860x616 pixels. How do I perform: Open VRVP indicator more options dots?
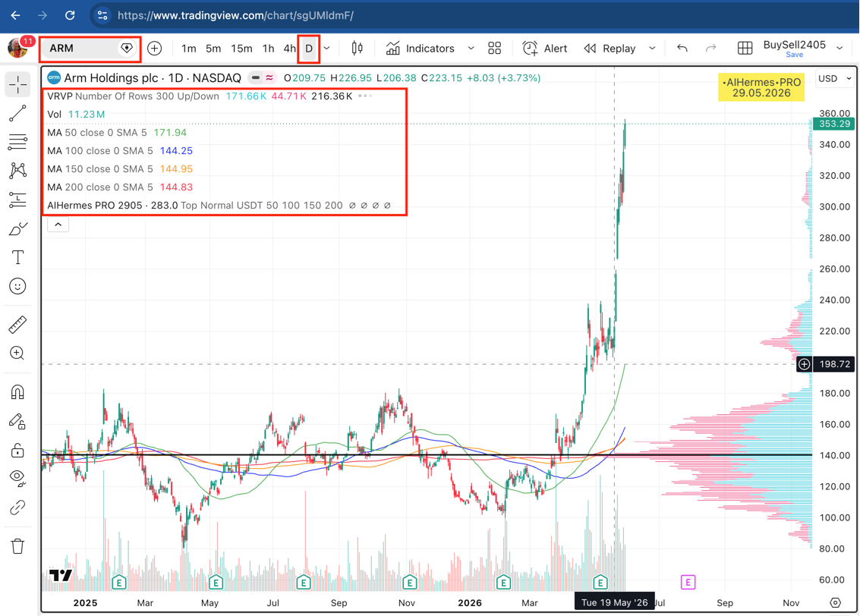[x=365, y=96]
